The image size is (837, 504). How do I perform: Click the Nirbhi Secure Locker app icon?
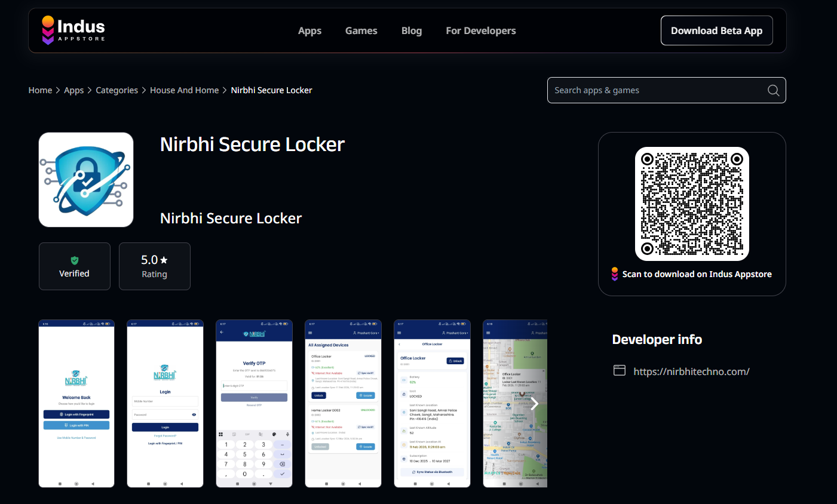point(85,179)
